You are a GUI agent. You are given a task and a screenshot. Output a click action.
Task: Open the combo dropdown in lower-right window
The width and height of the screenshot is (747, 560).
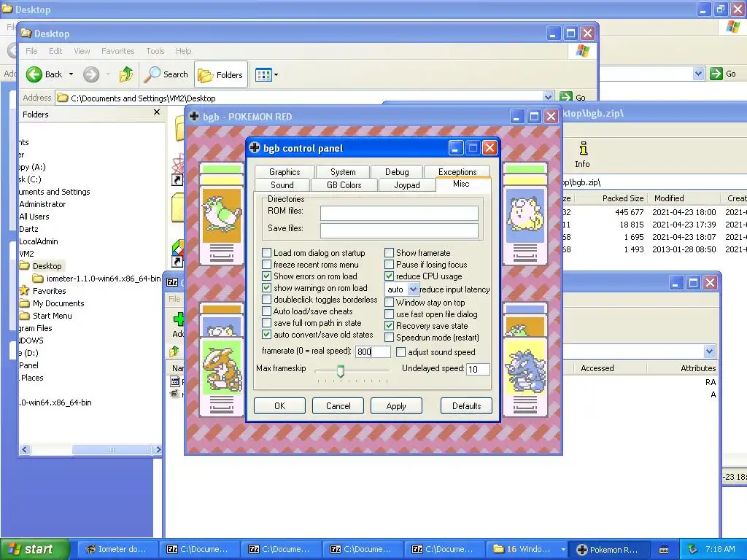click(709, 351)
